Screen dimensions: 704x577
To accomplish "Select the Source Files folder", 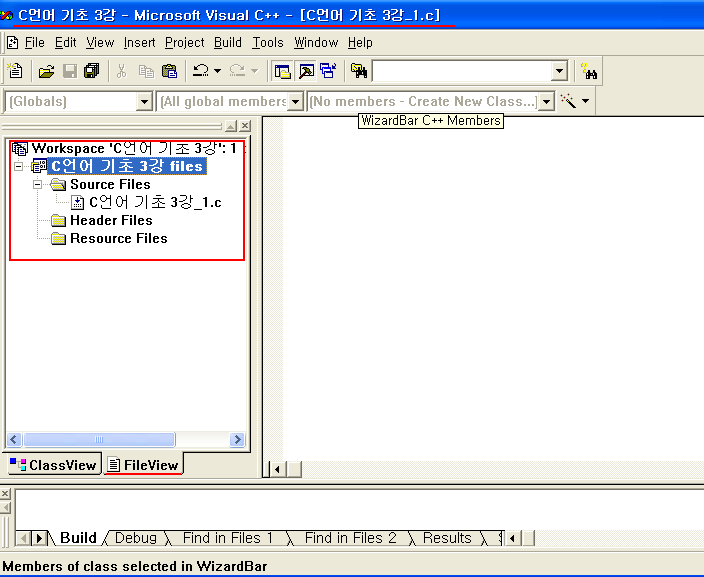I will 110,184.
